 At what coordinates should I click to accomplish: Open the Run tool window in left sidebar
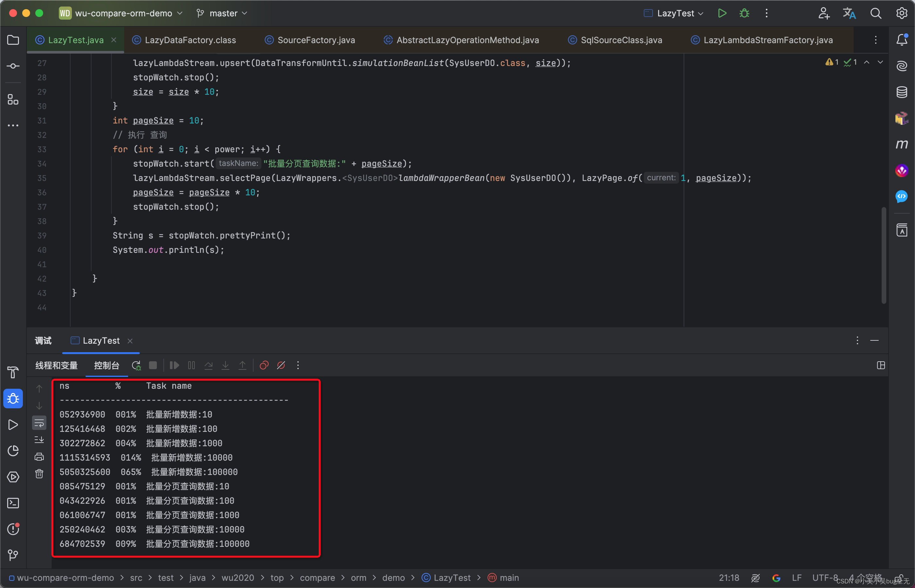[x=13, y=425]
